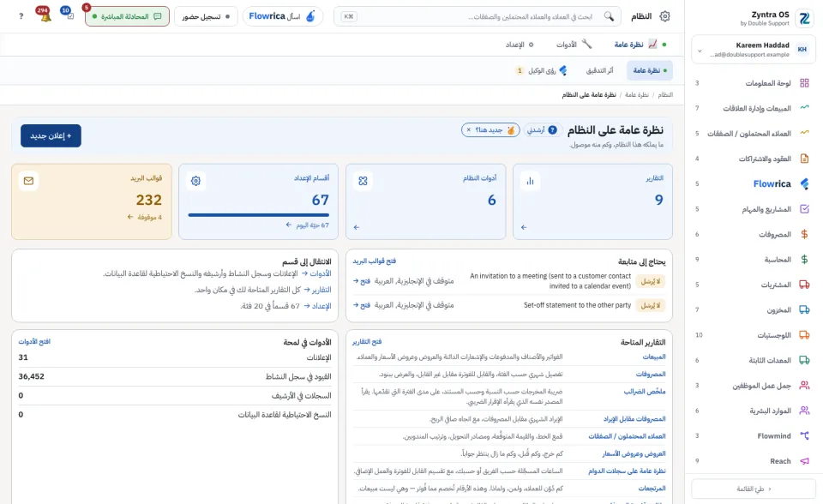Click the Zyntra OS logo

[x=804, y=18]
